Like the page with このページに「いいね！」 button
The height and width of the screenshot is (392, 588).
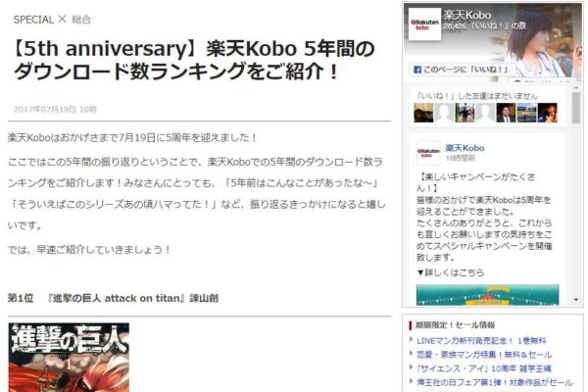tap(461, 70)
